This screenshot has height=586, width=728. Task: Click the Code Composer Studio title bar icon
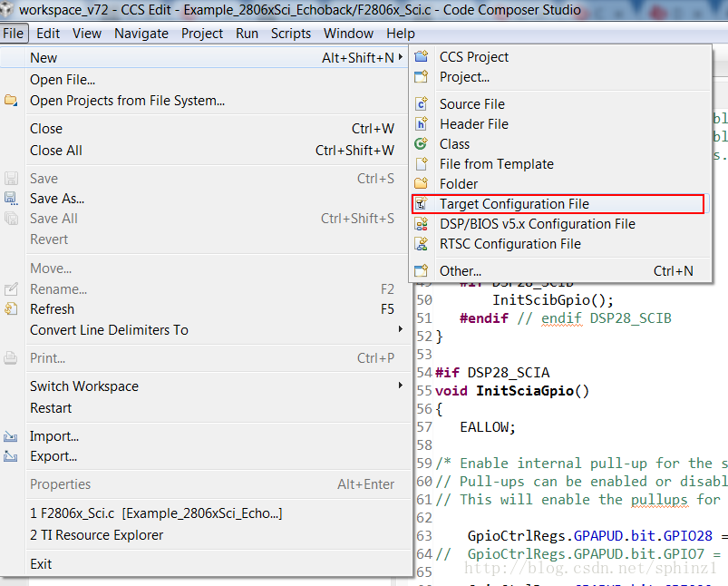tap(6, 10)
